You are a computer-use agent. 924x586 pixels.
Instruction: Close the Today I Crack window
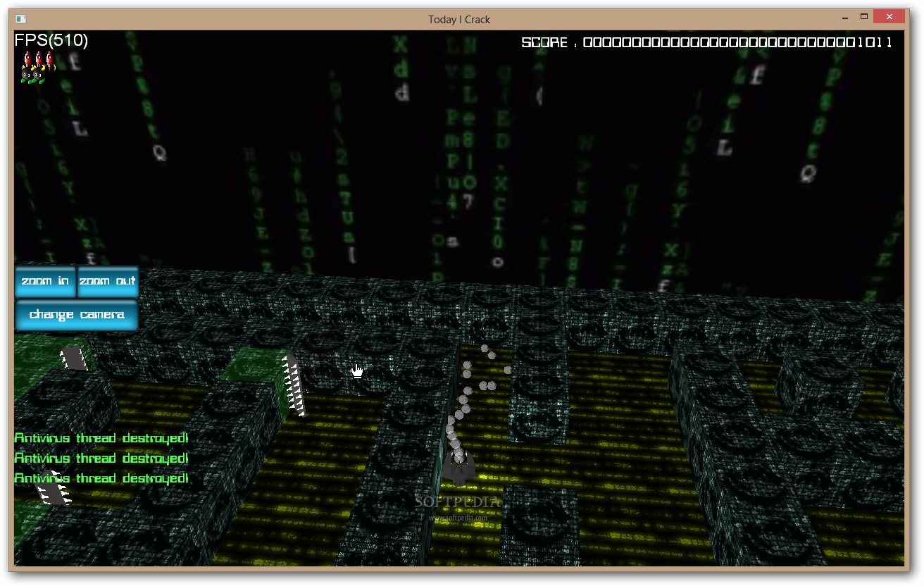click(x=890, y=16)
